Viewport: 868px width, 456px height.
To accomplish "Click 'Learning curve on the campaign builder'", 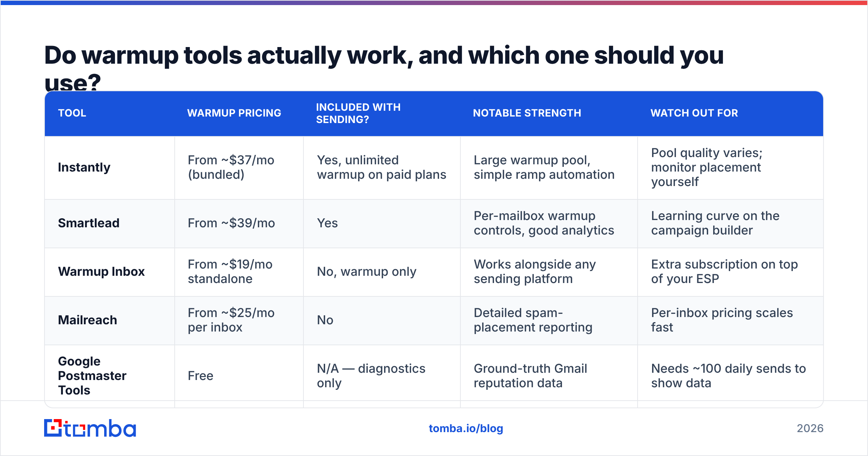I will click(715, 223).
